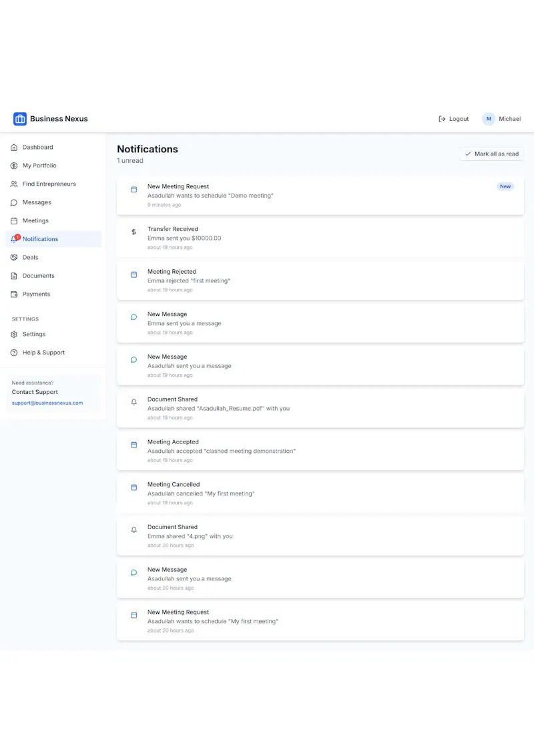Click the New badge on Demo meeting notification
This screenshot has width=534, height=756.
[x=505, y=186]
